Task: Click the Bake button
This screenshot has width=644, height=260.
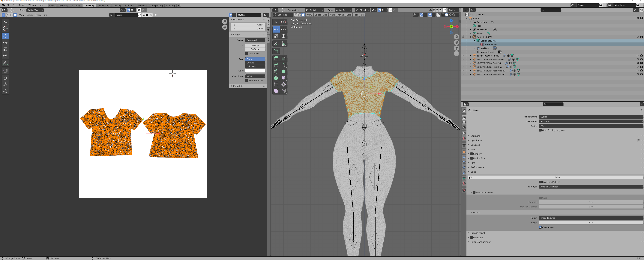Action: (557, 177)
